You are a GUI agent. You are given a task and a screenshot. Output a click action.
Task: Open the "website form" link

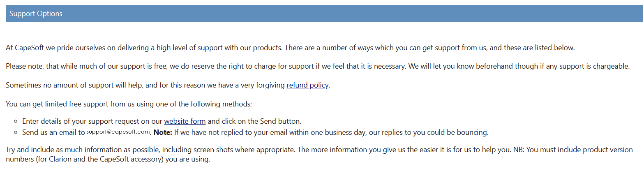point(185,121)
